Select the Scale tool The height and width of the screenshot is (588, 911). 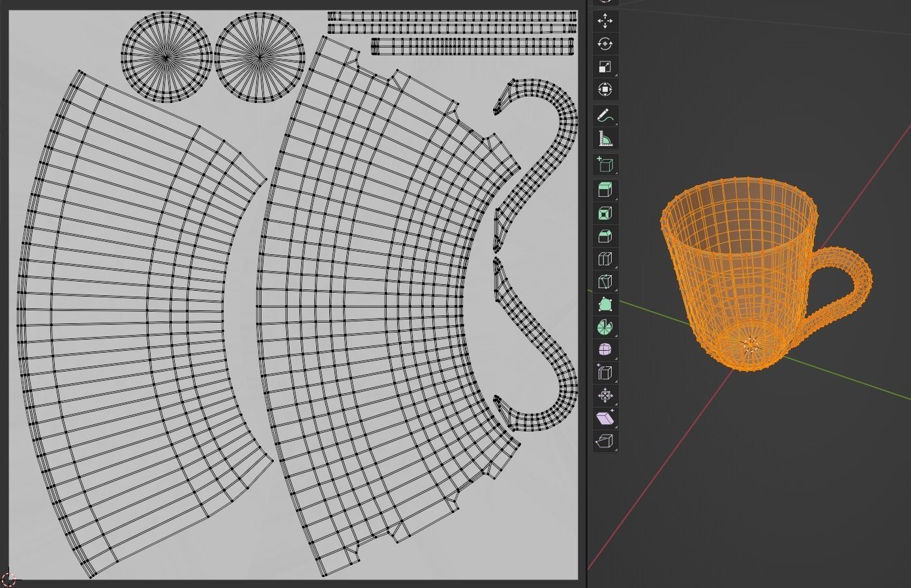(x=605, y=66)
